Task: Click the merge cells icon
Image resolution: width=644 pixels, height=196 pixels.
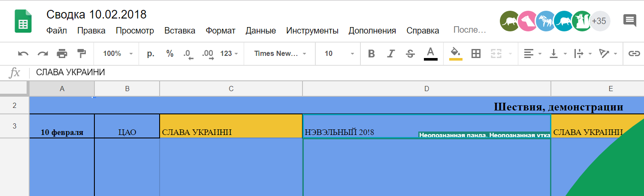Action: (496, 54)
